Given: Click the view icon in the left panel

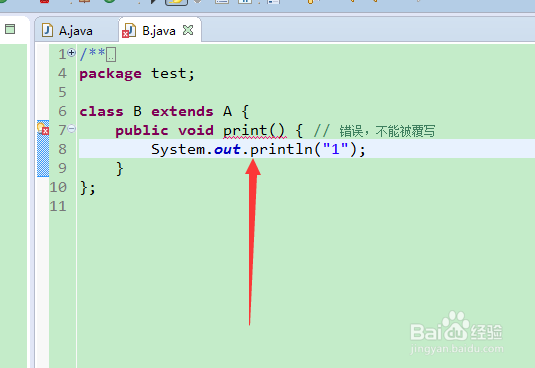Looking at the screenshot, I should click(10, 29).
